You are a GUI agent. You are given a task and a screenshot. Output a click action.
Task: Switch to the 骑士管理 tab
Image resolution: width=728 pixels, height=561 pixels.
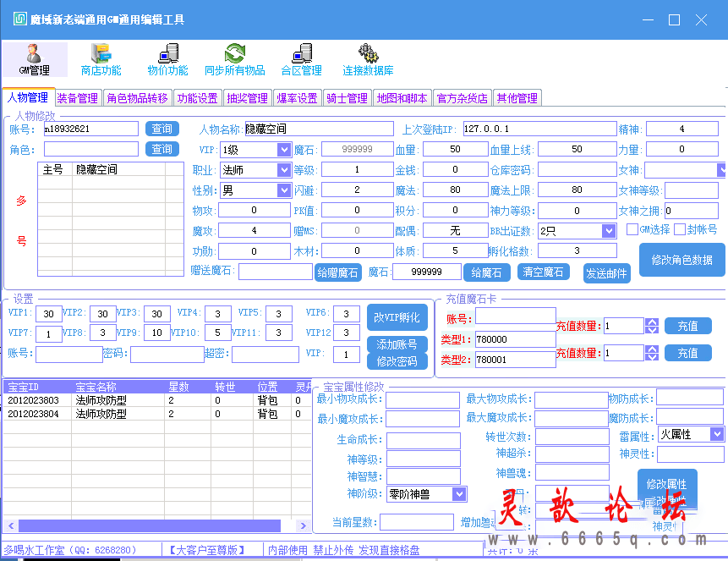click(347, 98)
